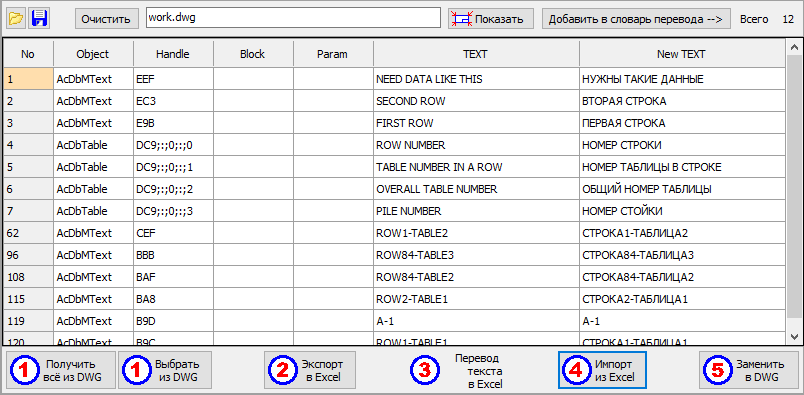The width and height of the screenshot is (804, 395).
Task: Select cell FIRST ROW
Action: tap(476, 123)
